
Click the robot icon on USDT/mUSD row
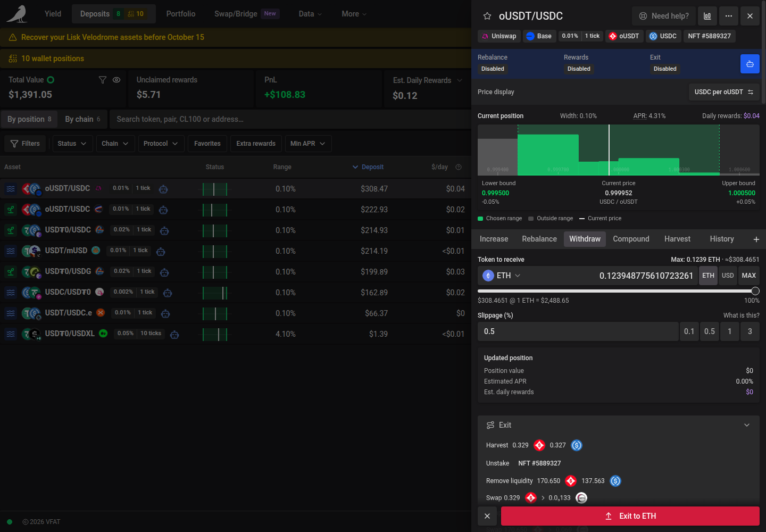click(161, 251)
